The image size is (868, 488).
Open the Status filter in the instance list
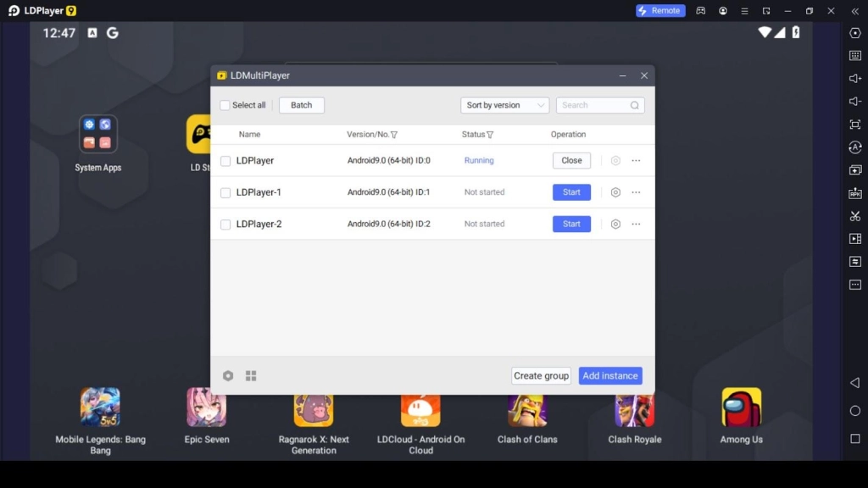coord(489,134)
